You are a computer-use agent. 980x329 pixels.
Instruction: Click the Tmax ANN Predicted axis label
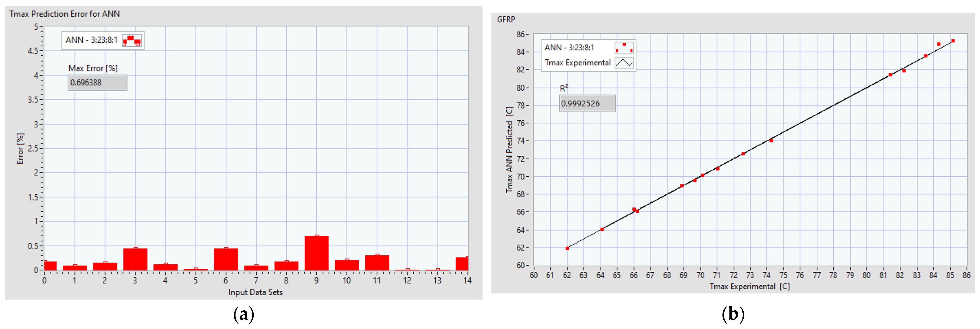coord(509,150)
